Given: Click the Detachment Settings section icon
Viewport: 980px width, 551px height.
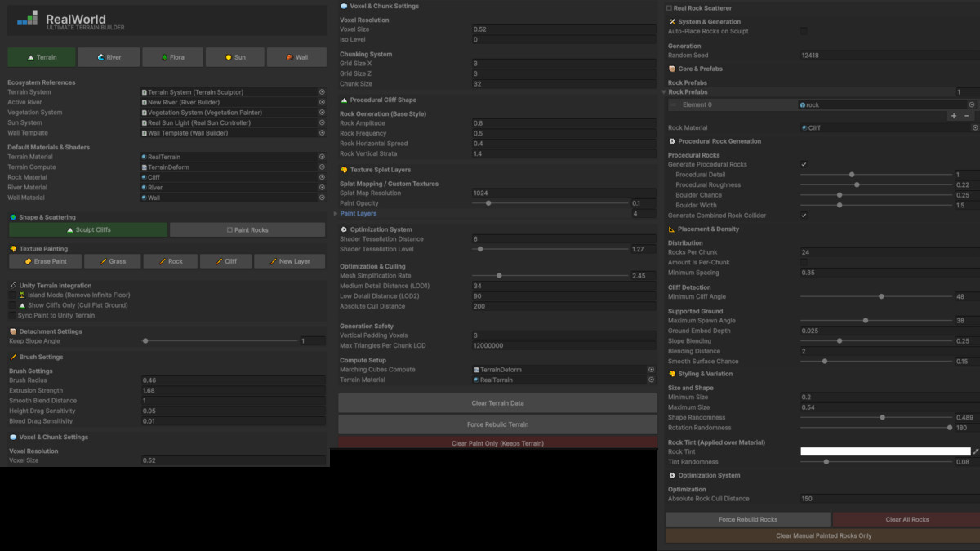Looking at the screenshot, I should click(13, 331).
